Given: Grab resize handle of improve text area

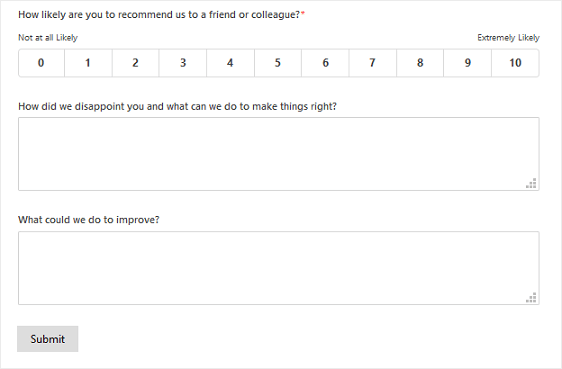Looking at the screenshot, I should [531, 297].
